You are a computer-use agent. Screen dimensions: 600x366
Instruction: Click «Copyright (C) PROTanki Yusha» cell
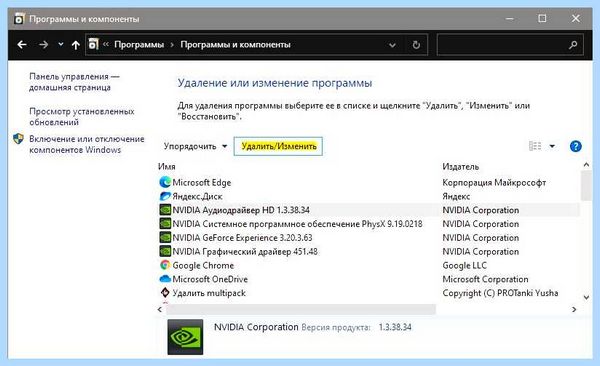(x=500, y=293)
